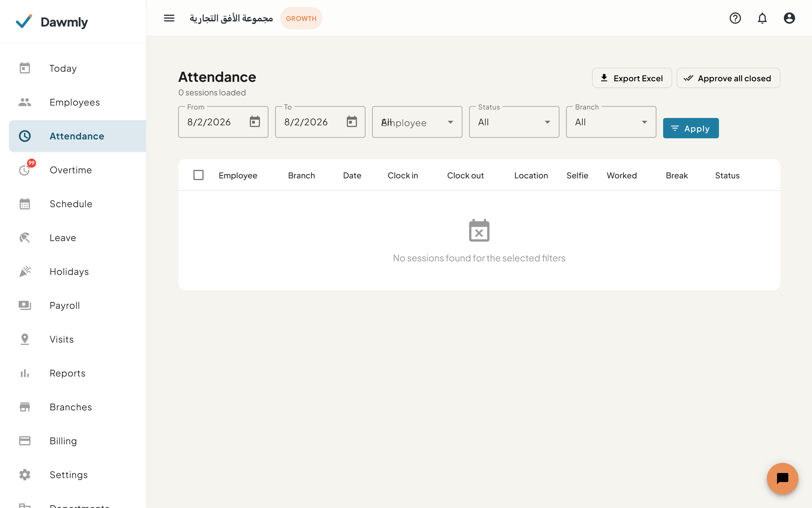The image size is (812, 508).
Task: Click the Holidays celebration sidebar icon
Action: pyautogui.click(x=25, y=271)
